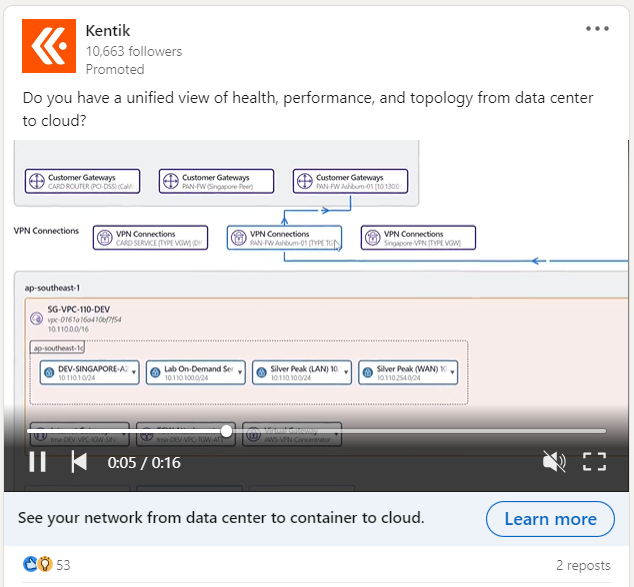This screenshot has height=587, width=634.
Task: Unmute the video sound
Action: click(x=554, y=462)
